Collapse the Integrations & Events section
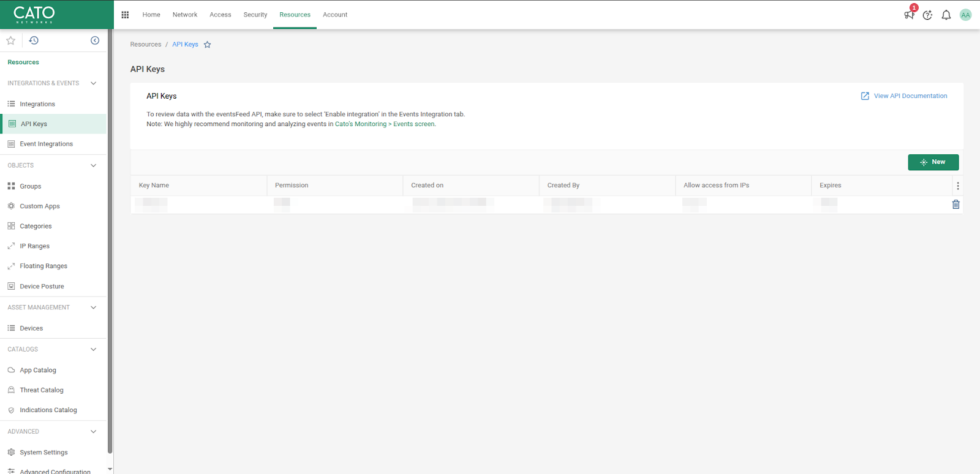980x474 pixels. point(93,83)
